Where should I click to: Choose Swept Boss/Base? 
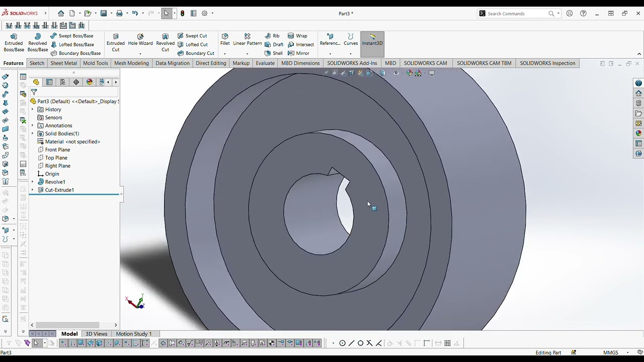tap(71, 36)
